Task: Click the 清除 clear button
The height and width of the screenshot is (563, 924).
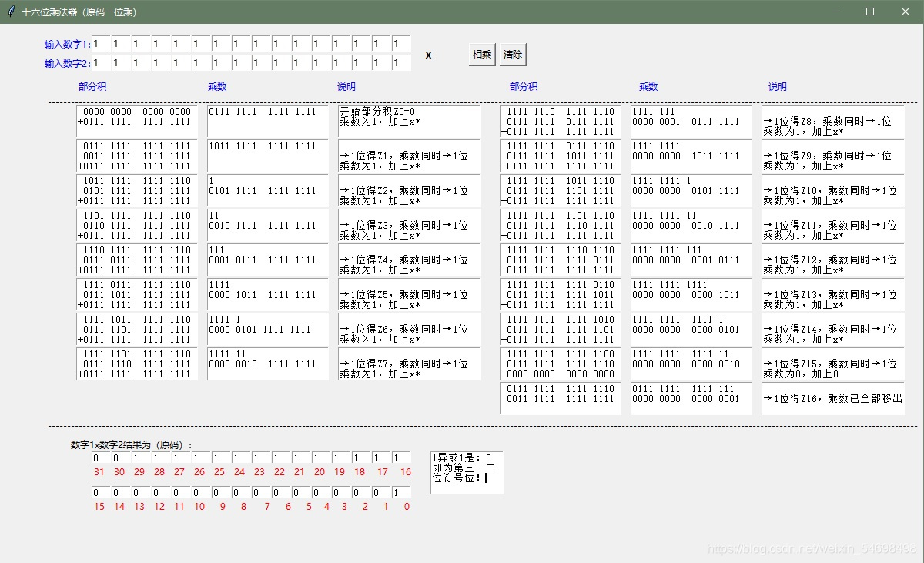Action: [513, 55]
